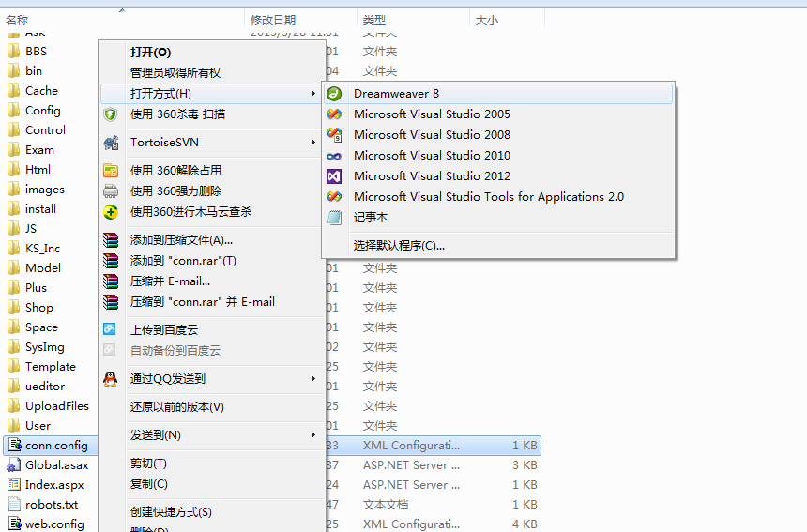Click WinRAR icon beside 压缩到 "conn.rar" 并 E-mail

point(110,302)
